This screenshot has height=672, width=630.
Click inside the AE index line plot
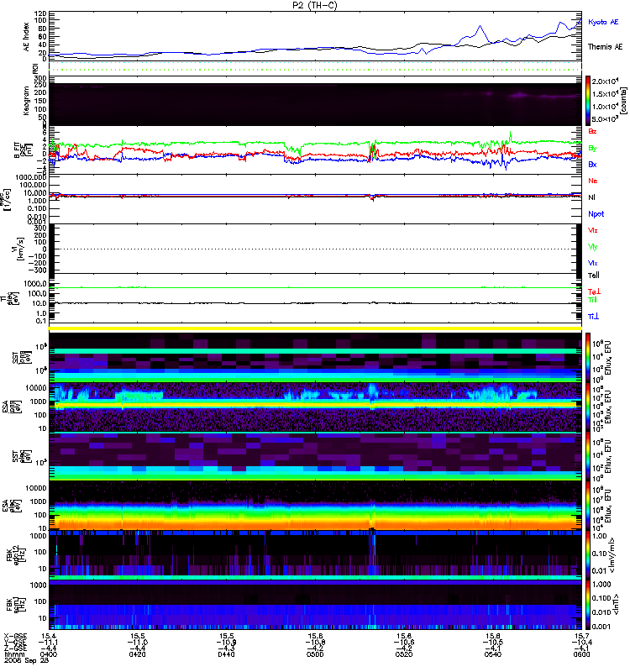pyautogui.click(x=315, y=36)
